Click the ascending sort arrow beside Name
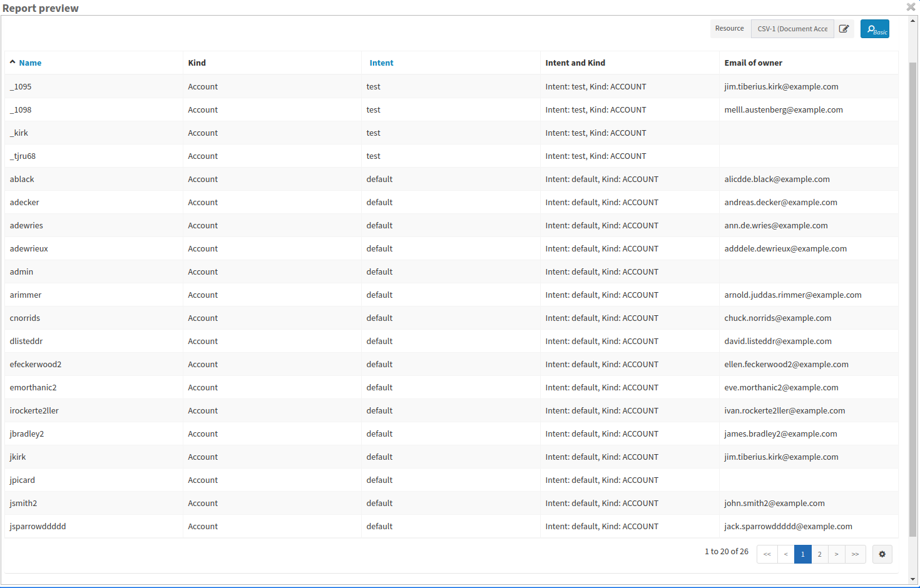920x588 pixels. (13, 62)
